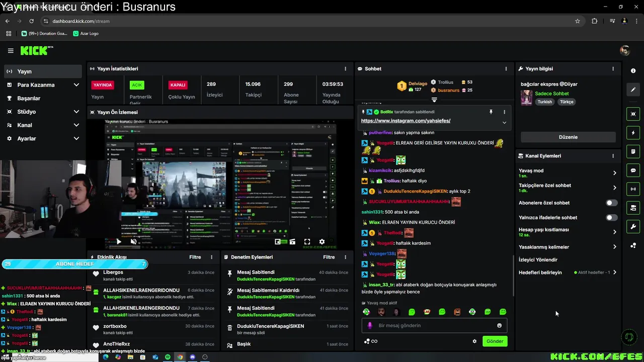Screen dimensions: 644x362
Task: Open the Donation Goa... bookmark
Action: (x=44, y=33)
